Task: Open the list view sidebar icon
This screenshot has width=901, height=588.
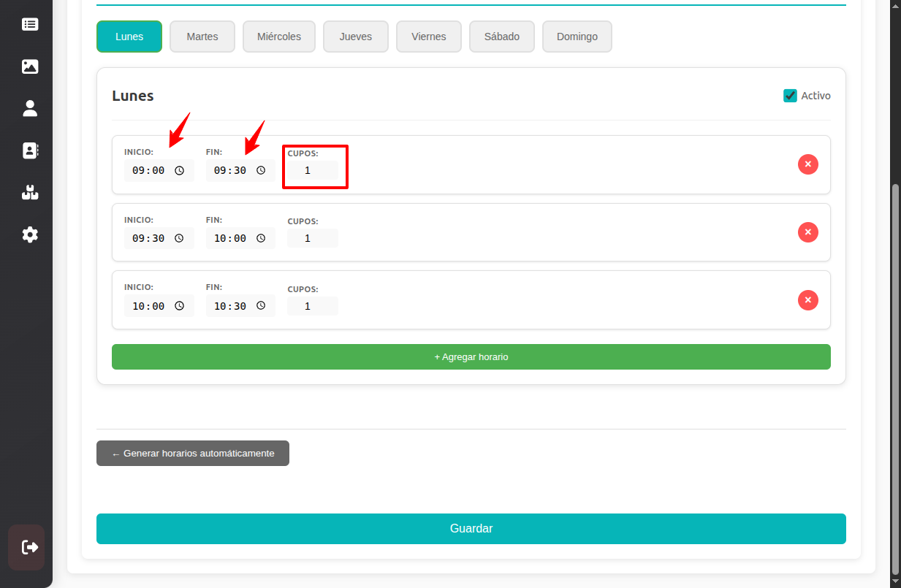Action: tap(30, 24)
